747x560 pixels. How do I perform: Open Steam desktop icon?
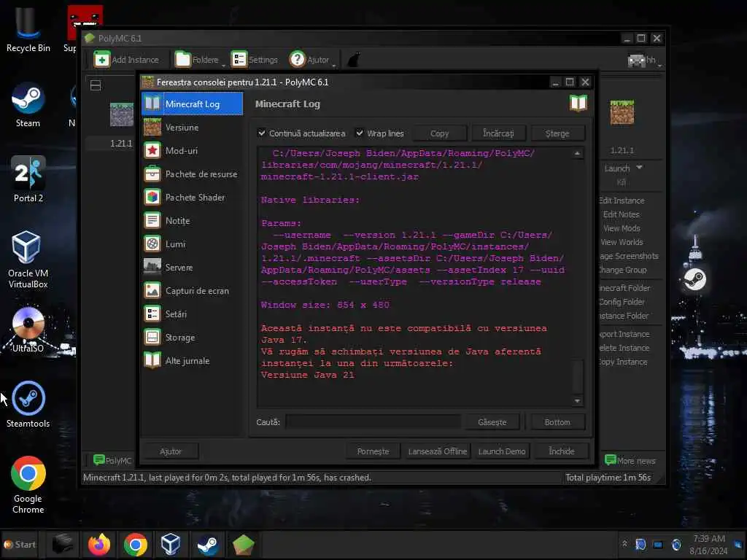click(x=28, y=105)
